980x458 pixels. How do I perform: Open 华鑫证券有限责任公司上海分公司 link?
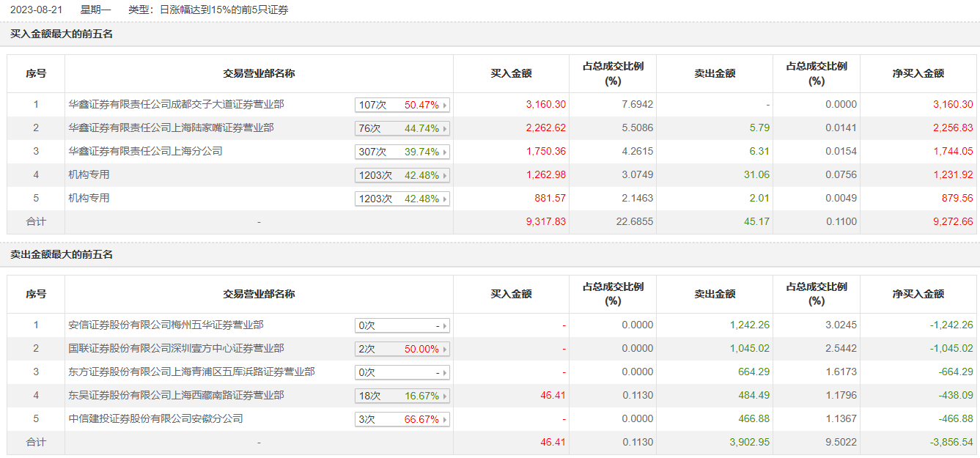tap(145, 151)
